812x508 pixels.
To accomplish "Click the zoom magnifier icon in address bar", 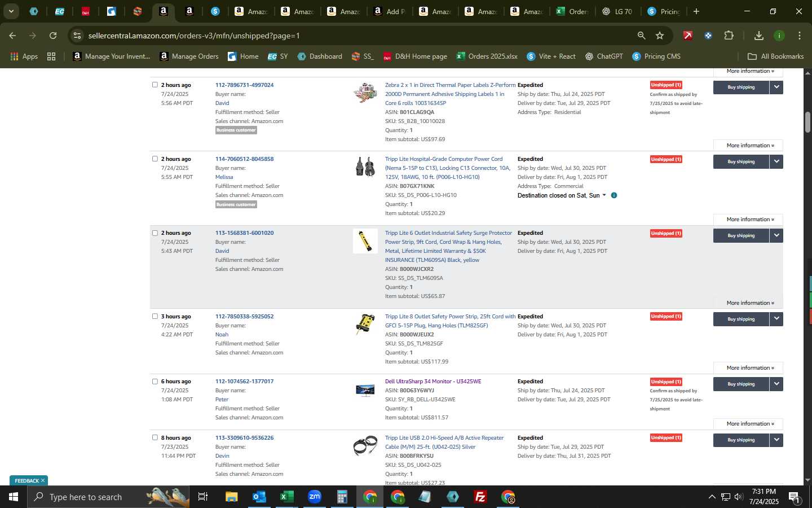I will pos(641,36).
